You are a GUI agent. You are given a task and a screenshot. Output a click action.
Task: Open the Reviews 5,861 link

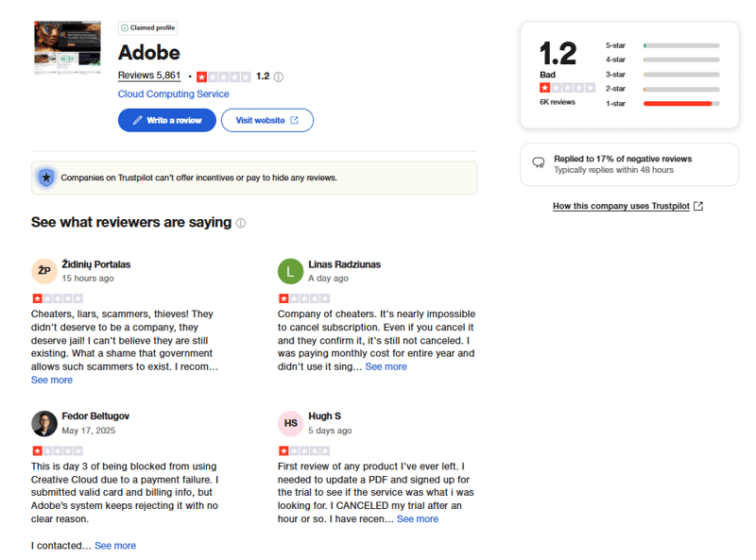[x=149, y=76]
